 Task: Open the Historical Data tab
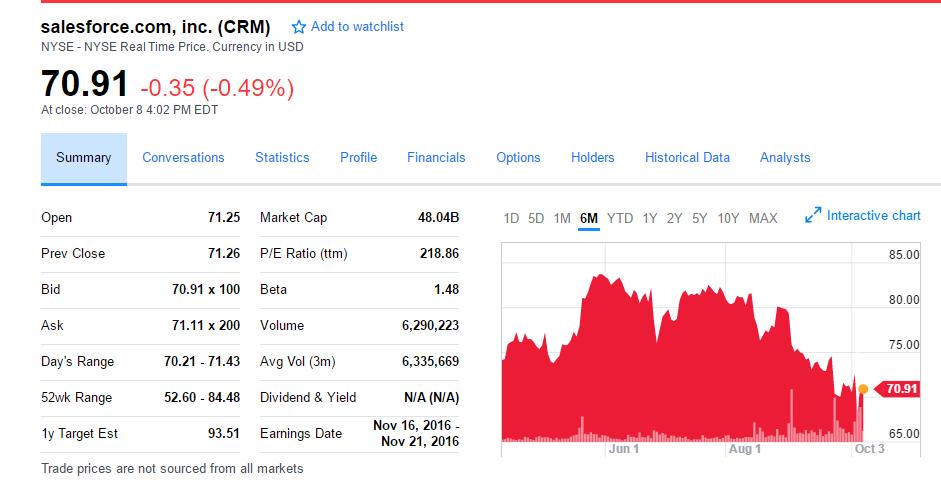pos(687,157)
